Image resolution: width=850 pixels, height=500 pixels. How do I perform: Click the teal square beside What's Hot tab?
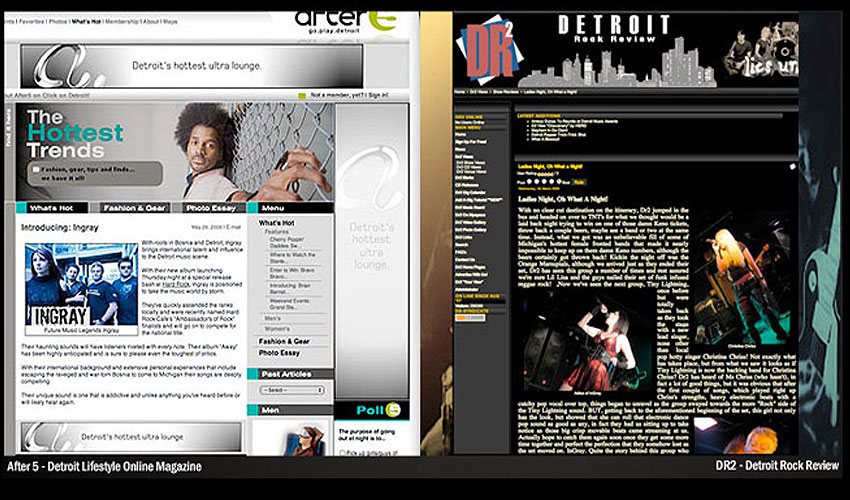[x=21, y=208]
